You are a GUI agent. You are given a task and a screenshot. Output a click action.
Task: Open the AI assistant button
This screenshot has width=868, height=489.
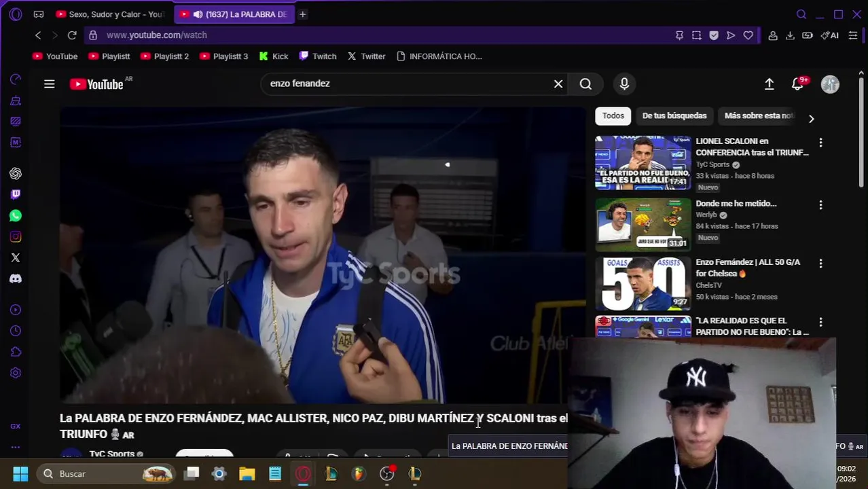coord(829,35)
